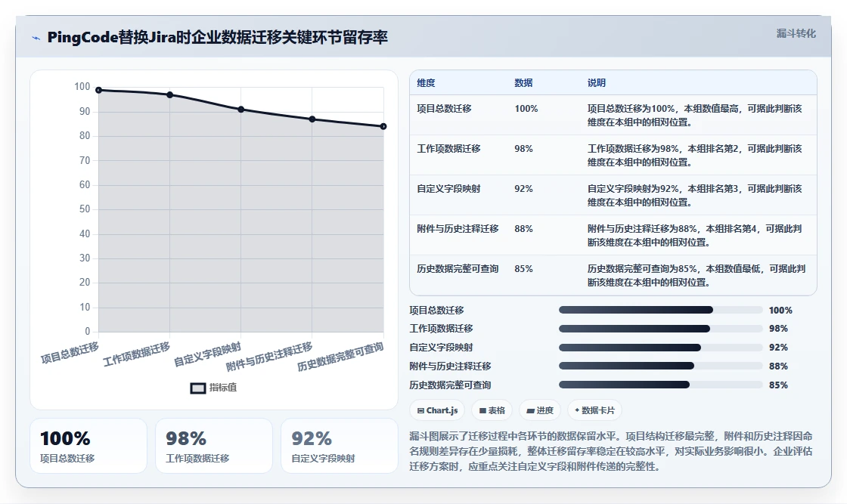Viewport: 847px width, 504px height.
Task: Click the 98% progress bar for 工作项数据迁移
Action: coord(661,329)
